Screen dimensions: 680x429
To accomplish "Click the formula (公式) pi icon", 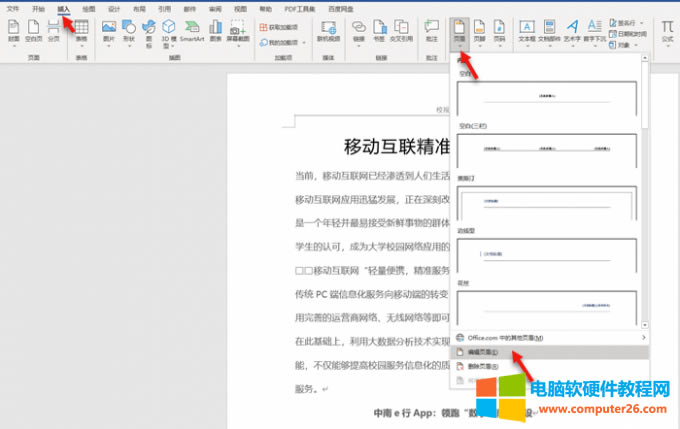I will [x=665, y=29].
